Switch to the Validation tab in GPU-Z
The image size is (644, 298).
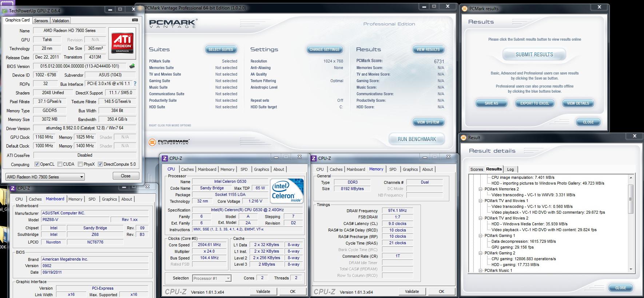click(60, 21)
